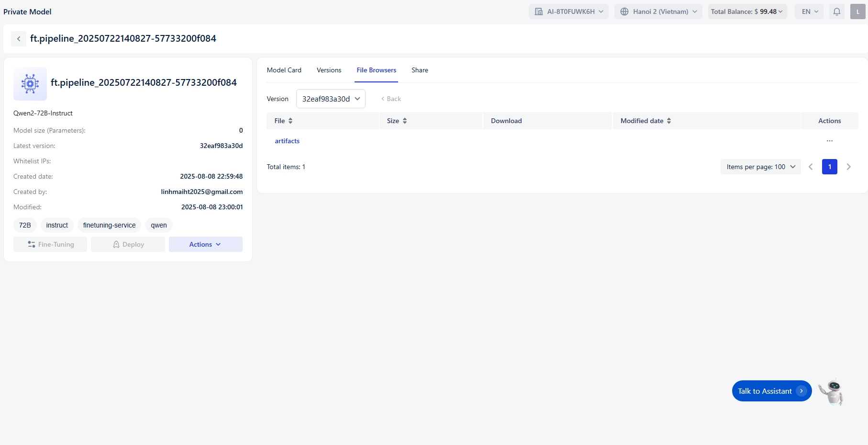Click the back arrow beside pipeline title

tap(19, 39)
